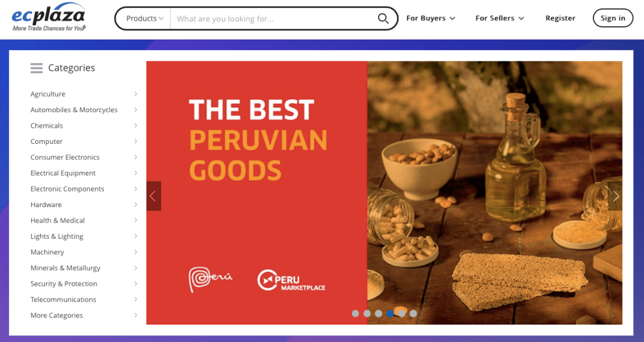Click the magnifying glass search icon
This screenshot has width=644, height=342.
coord(383,19)
